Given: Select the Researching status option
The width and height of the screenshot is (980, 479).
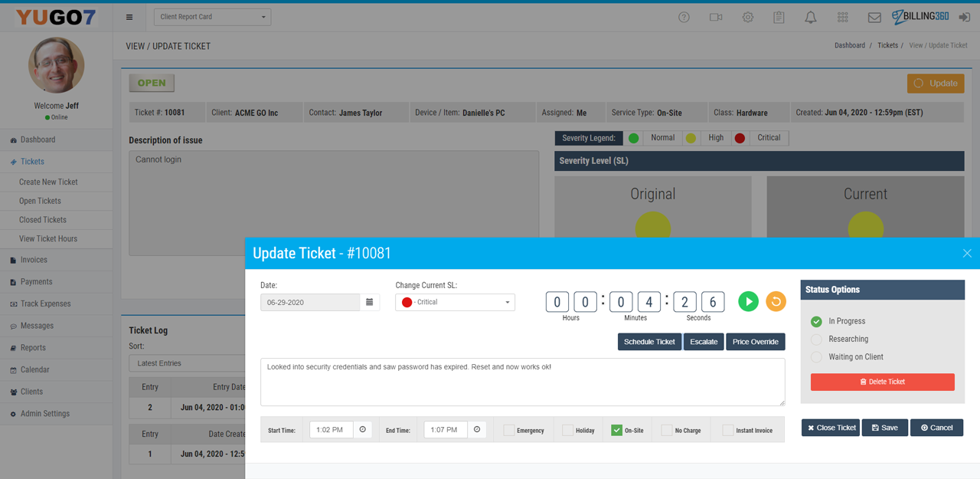Looking at the screenshot, I should [x=816, y=339].
